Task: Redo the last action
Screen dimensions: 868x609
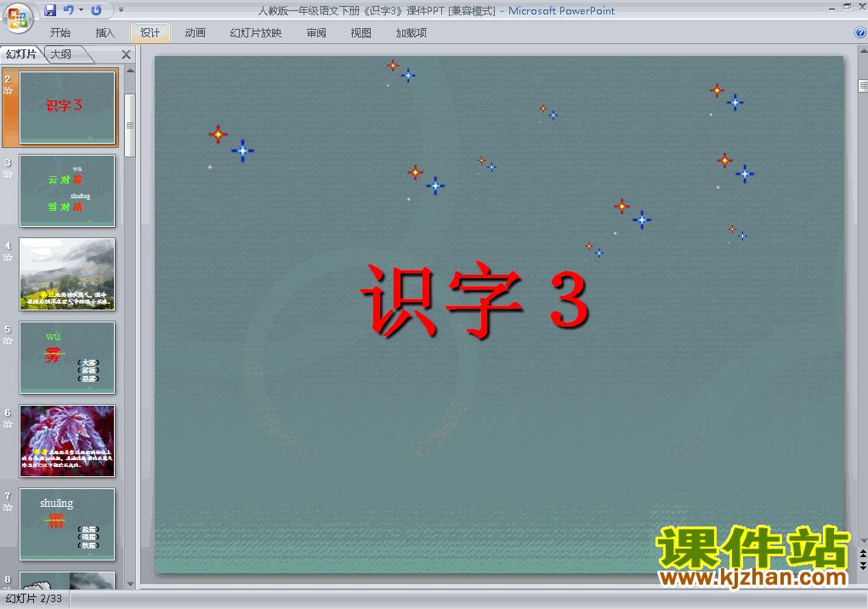Action: (x=96, y=10)
